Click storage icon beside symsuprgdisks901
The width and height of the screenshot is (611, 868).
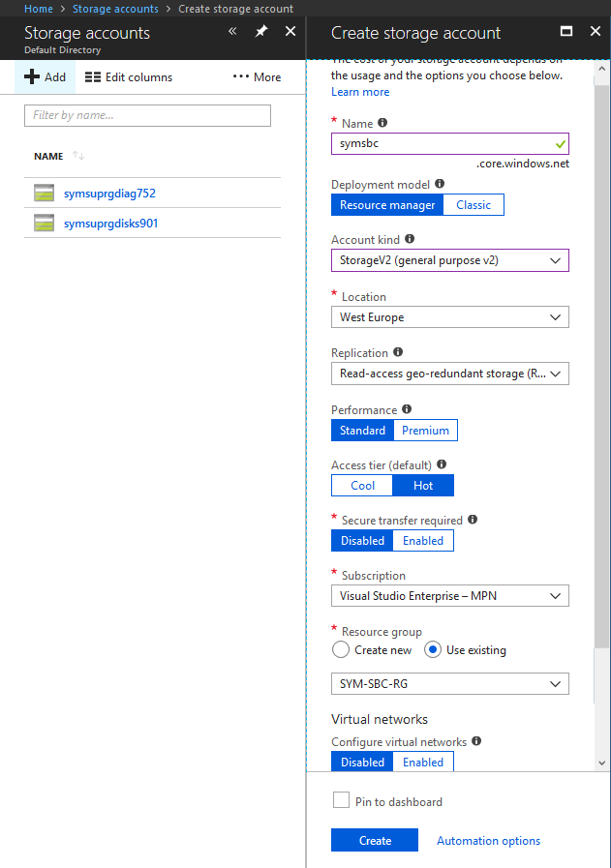(x=44, y=223)
